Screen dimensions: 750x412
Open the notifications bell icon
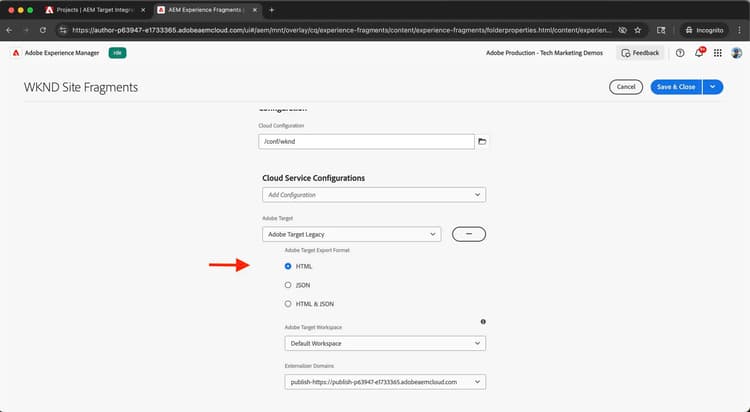click(x=698, y=52)
